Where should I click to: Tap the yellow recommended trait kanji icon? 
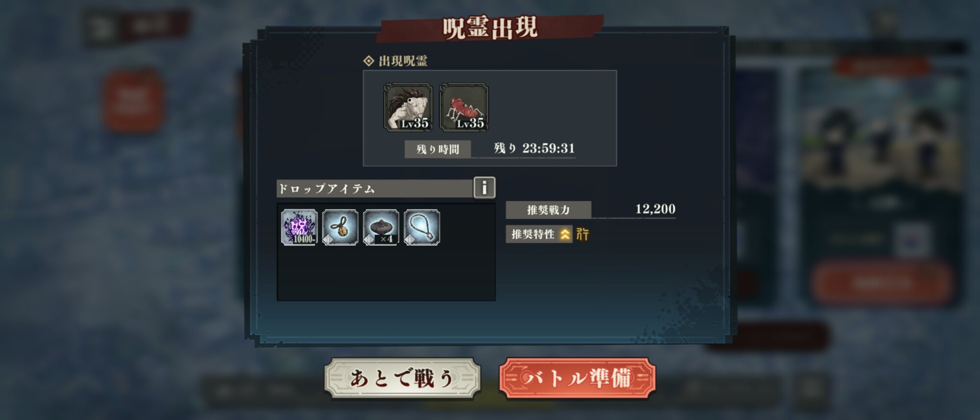pyautogui.click(x=583, y=234)
